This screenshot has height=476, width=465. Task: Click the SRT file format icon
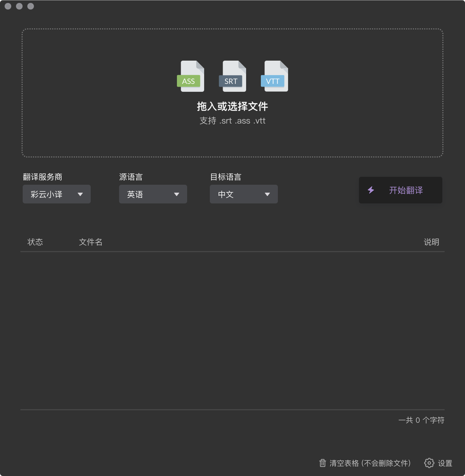232,76
